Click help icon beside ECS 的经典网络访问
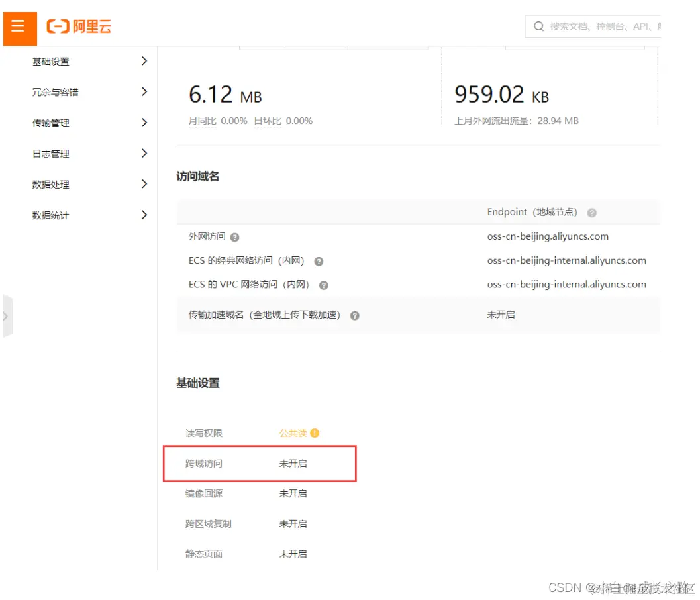 pyautogui.click(x=319, y=262)
